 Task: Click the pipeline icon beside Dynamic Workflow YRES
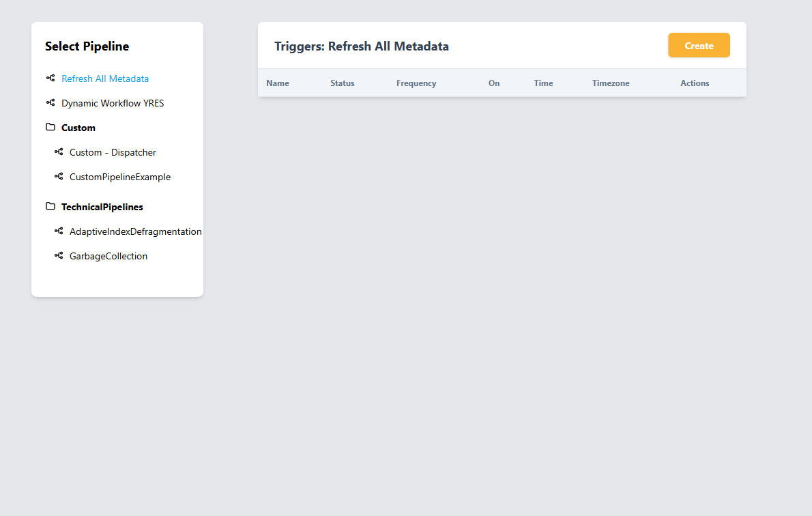point(50,102)
